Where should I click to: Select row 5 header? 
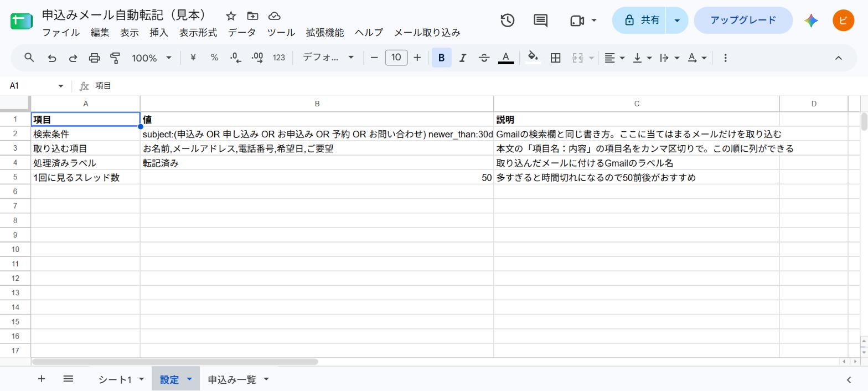[15, 177]
